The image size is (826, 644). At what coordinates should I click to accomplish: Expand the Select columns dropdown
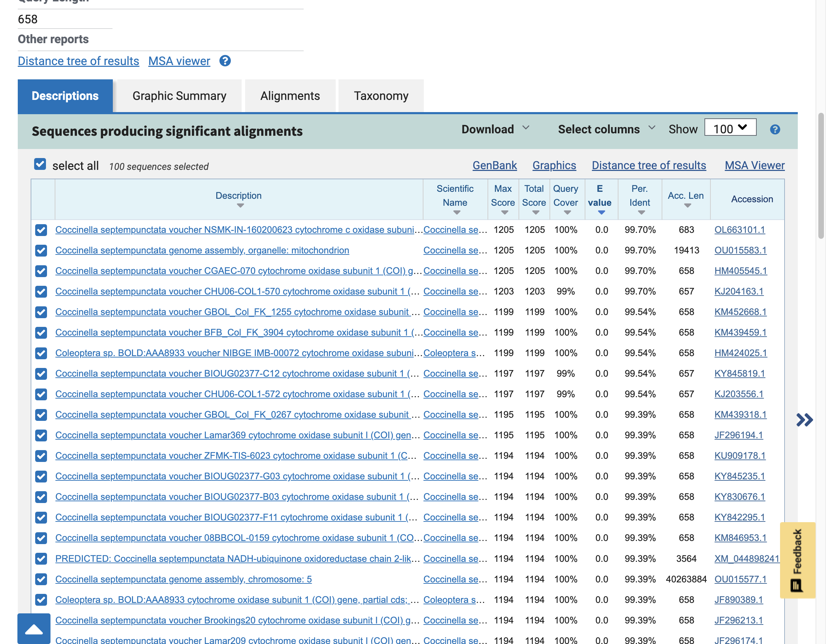(x=607, y=129)
